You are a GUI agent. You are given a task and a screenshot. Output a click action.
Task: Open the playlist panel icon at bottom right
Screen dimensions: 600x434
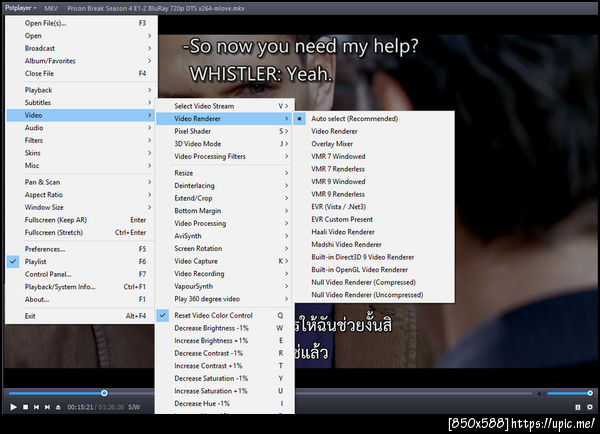point(578,407)
